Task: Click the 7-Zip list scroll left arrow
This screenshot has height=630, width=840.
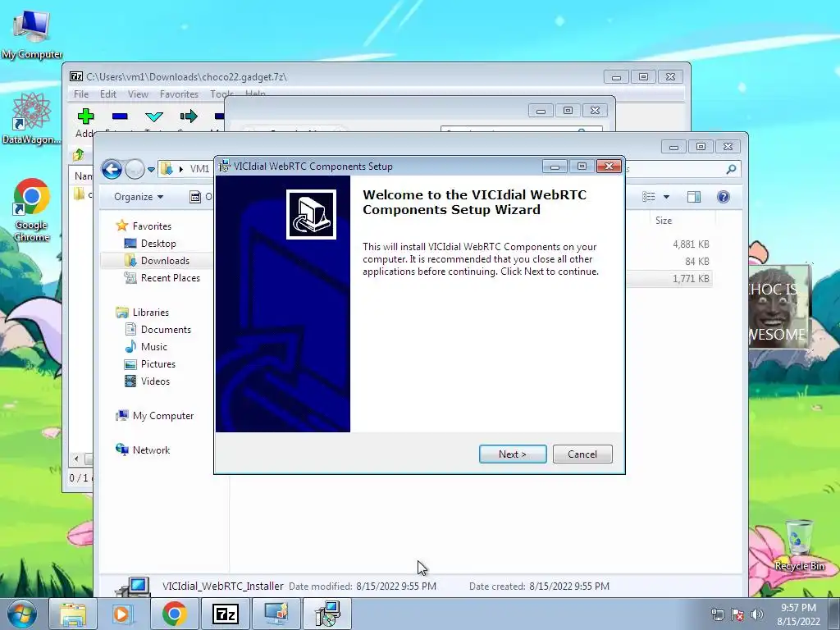Action: (76, 459)
